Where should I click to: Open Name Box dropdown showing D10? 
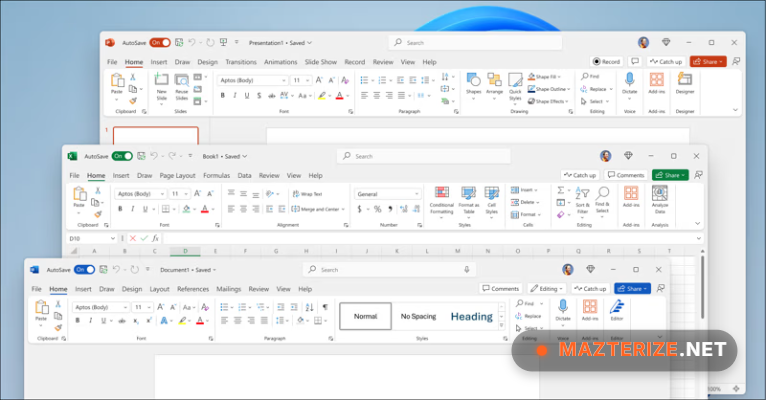click(113, 238)
